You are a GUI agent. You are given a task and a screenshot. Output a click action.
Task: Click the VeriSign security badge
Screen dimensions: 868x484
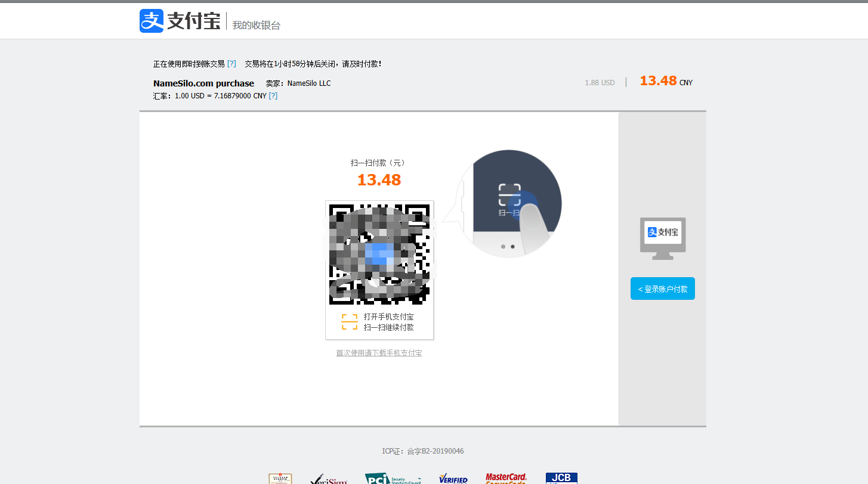click(328, 479)
